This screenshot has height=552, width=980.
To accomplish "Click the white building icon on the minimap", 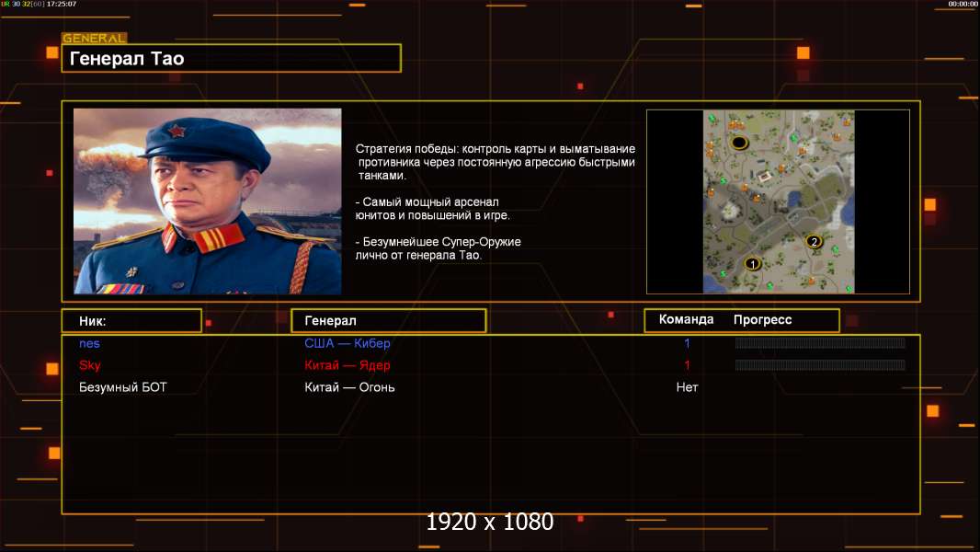I will [x=764, y=177].
